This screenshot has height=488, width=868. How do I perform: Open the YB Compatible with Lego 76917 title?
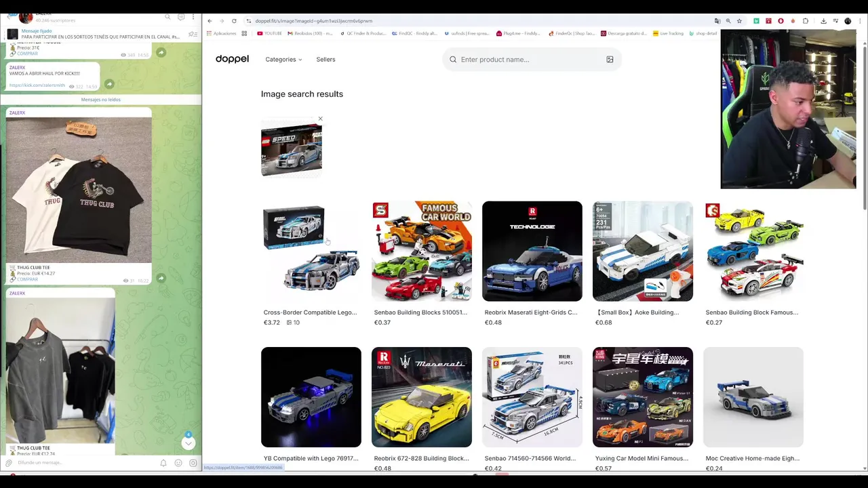(311, 458)
